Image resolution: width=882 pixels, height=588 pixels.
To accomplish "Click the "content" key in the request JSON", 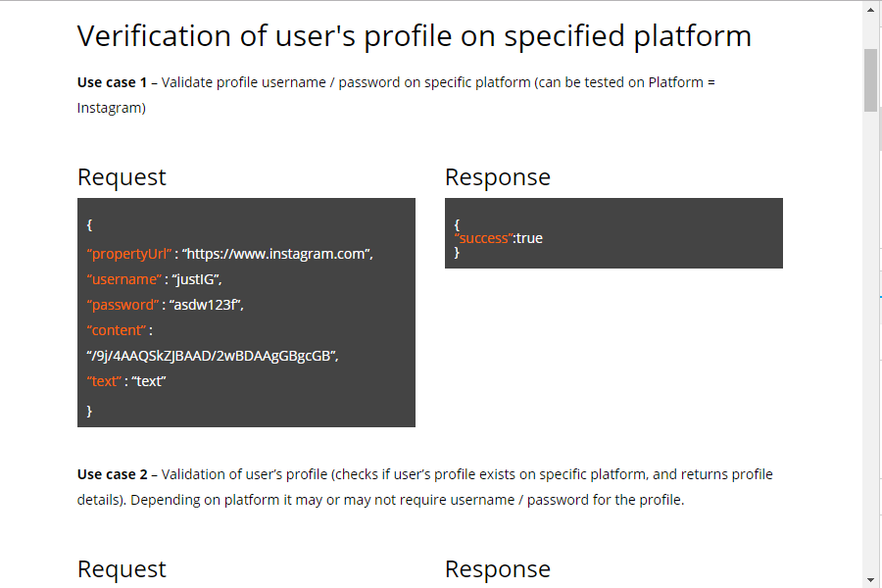I will (118, 330).
